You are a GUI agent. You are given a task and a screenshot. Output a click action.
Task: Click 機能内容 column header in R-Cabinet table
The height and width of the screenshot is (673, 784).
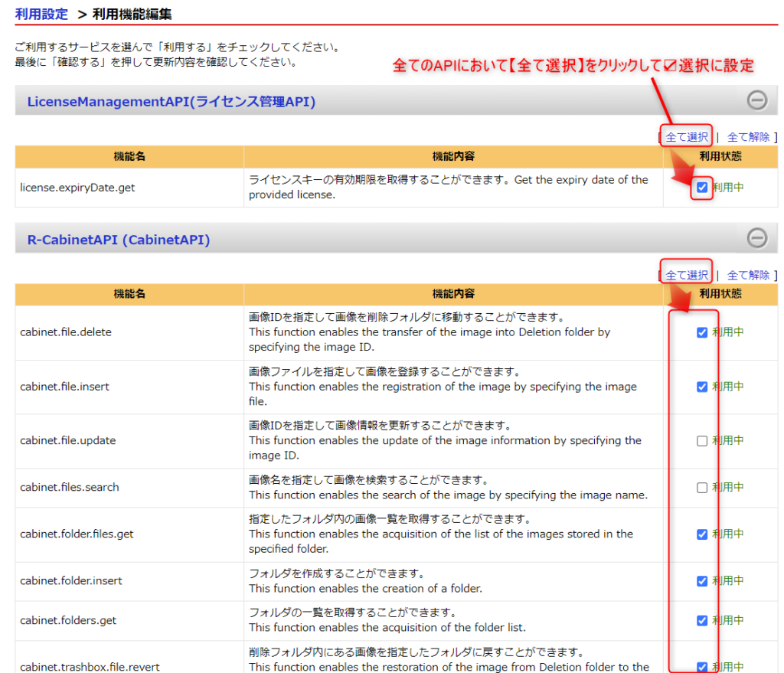click(453, 294)
